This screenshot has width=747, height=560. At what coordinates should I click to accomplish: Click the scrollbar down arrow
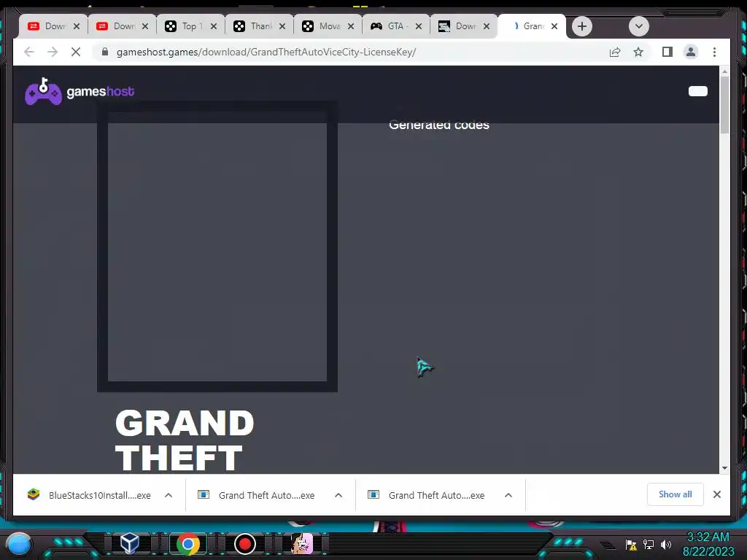(x=724, y=468)
